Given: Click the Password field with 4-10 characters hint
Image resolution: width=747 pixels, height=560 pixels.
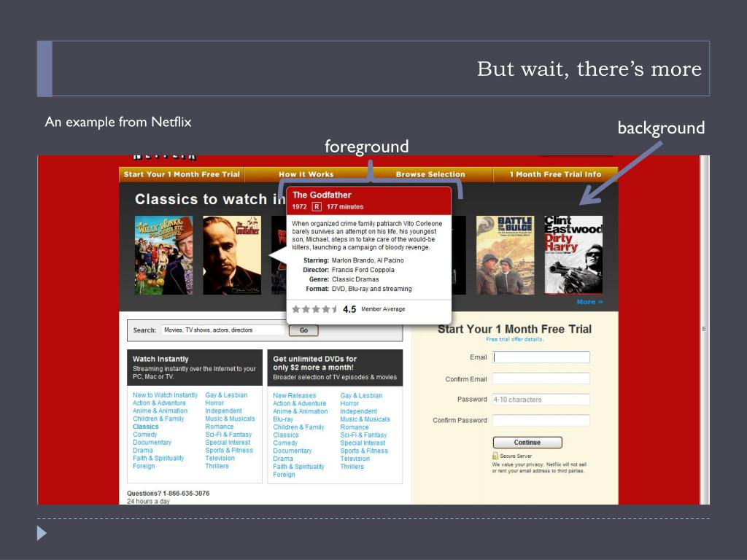Looking at the screenshot, I should pyautogui.click(x=541, y=400).
